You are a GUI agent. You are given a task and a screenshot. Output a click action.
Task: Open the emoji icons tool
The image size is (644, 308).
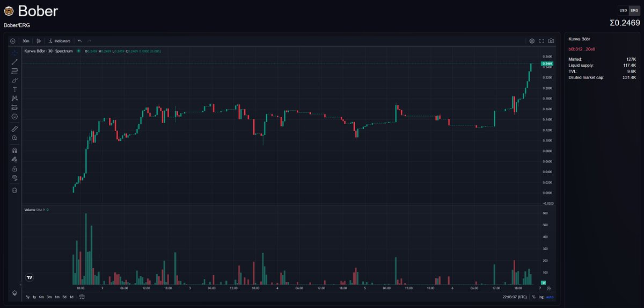tap(14, 117)
